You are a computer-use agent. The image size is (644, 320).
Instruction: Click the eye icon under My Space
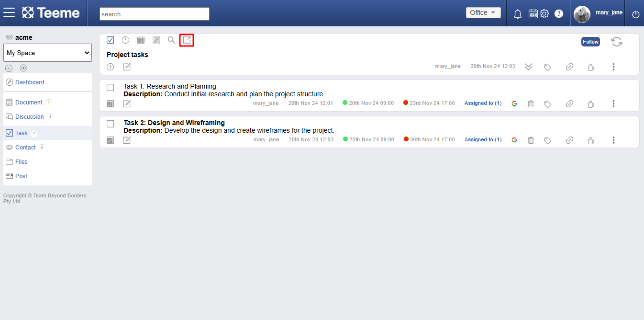point(23,68)
